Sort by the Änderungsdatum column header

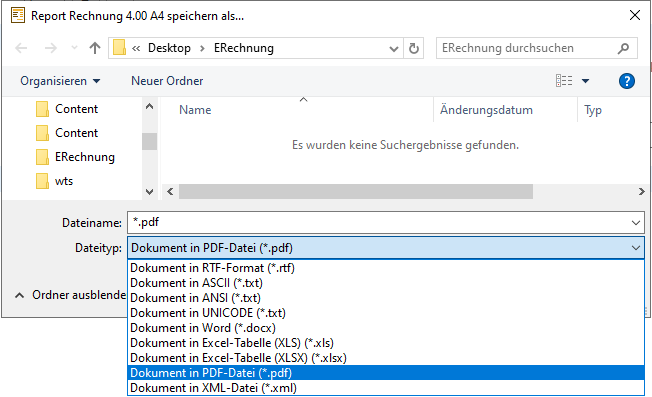point(486,110)
